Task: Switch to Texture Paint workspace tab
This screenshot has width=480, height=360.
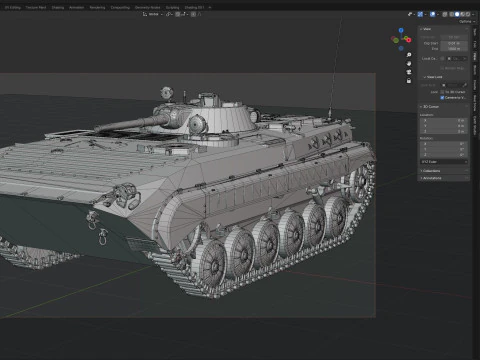Action: pos(36,7)
